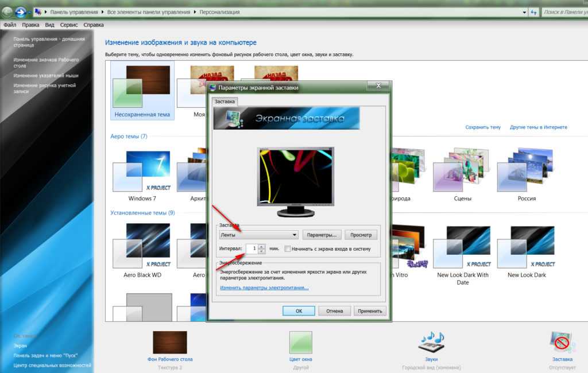Image resolution: width=588 pixels, height=373 pixels.
Task: Open the green Window Color icon
Action: coord(300,342)
